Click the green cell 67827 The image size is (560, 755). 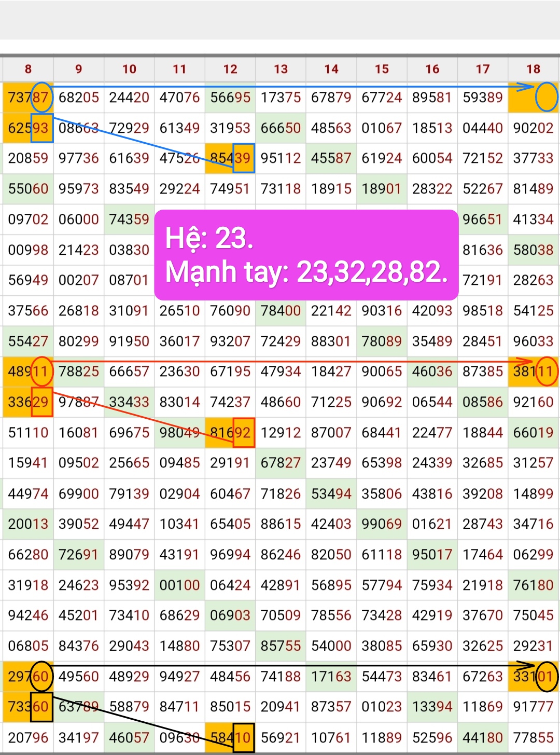[281, 463]
